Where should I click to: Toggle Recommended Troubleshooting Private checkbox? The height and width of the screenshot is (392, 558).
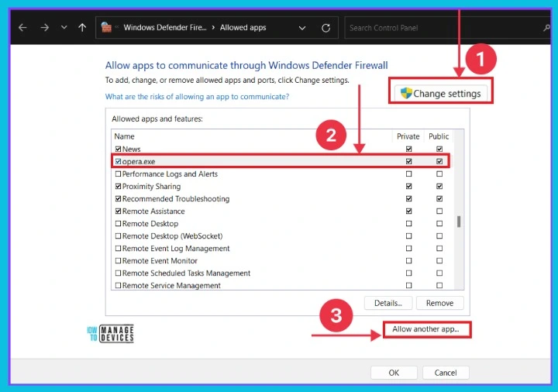pos(408,199)
